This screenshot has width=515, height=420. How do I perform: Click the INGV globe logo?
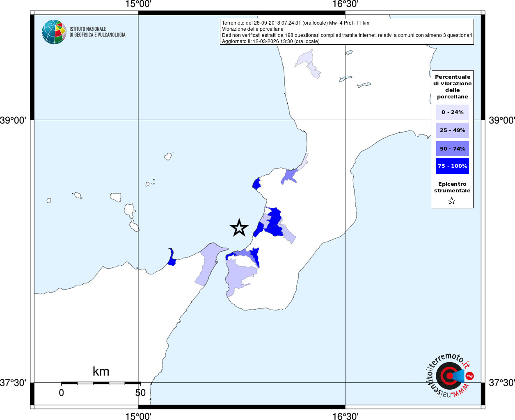(54, 32)
